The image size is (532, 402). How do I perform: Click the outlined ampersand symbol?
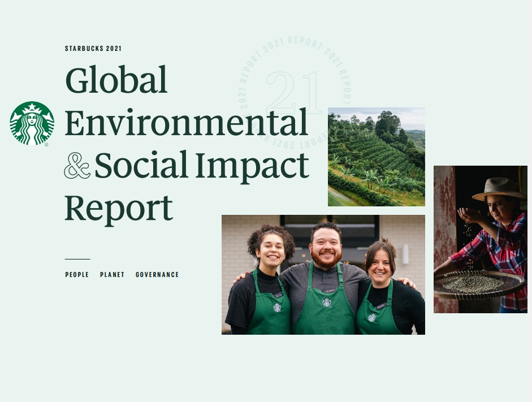coord(77,166)
